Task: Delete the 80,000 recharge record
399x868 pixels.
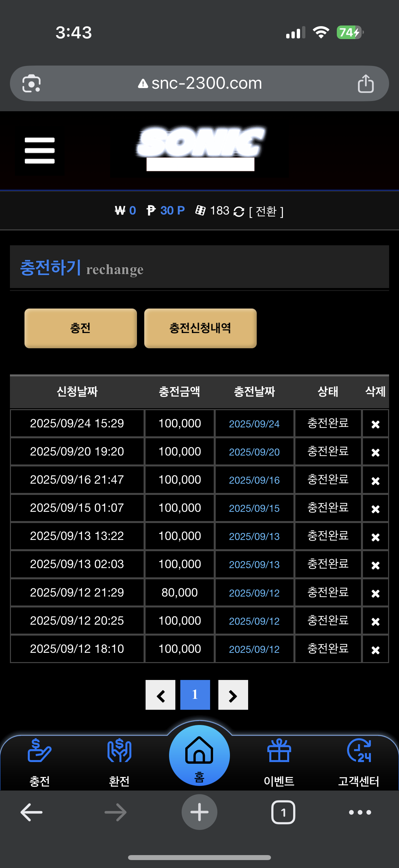Action: (x=375, y=593)
